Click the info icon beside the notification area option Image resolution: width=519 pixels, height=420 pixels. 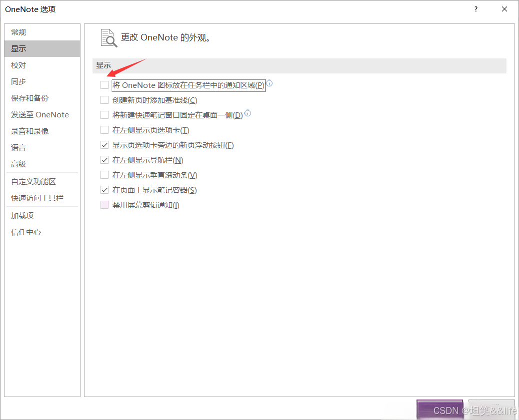(269, 83)
